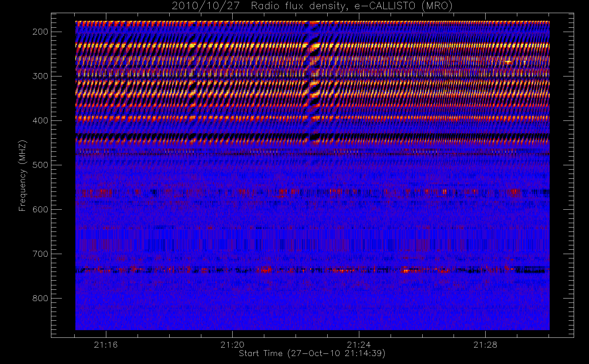Click the 21:28 time tick label
Screen dimensions: 589x364
[x=485, y=345]
